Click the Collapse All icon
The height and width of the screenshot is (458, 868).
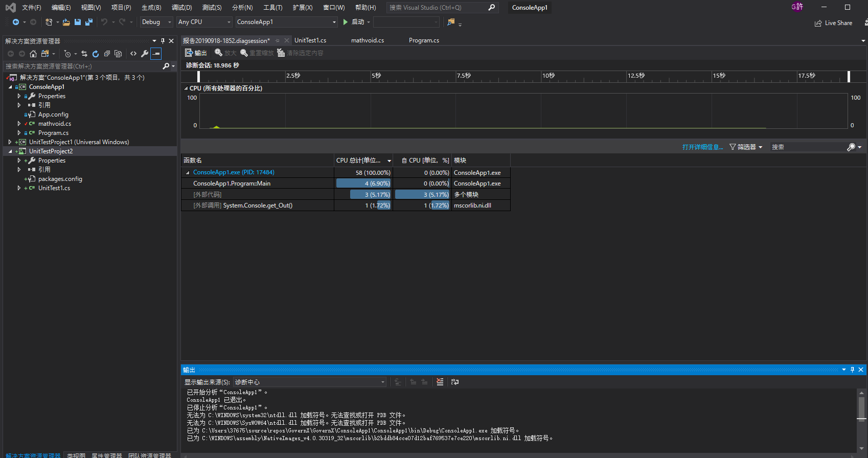[107, 54]
